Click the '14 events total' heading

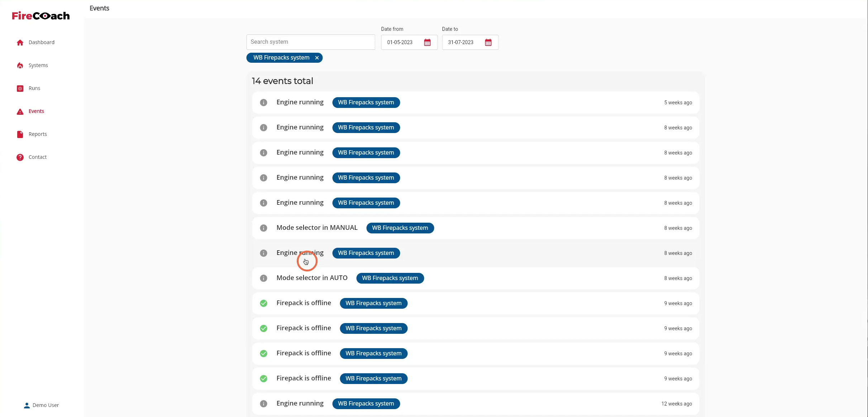(x=282, y=81)
